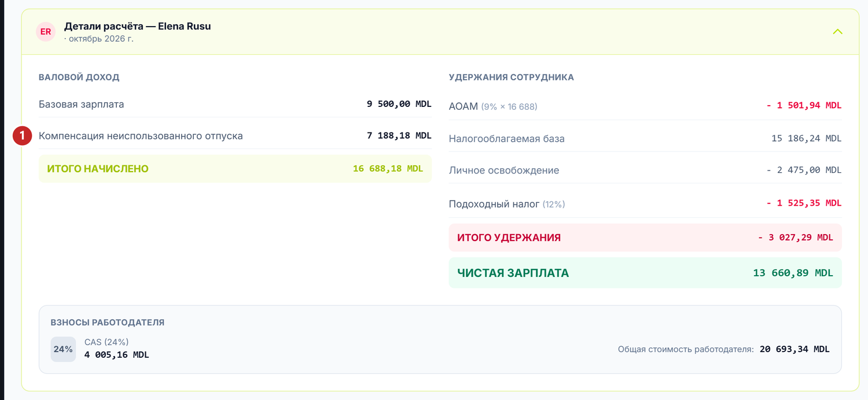
Task: Click the 24% CAS badge
Action: pyautogui.click(x=63, y=349)
